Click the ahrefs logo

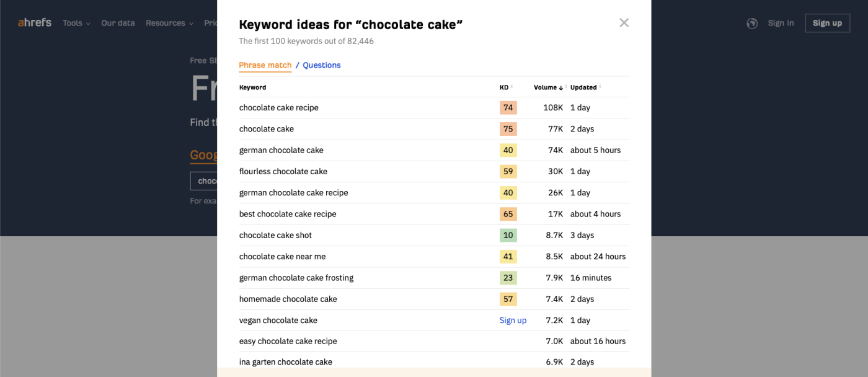(35, 23)
